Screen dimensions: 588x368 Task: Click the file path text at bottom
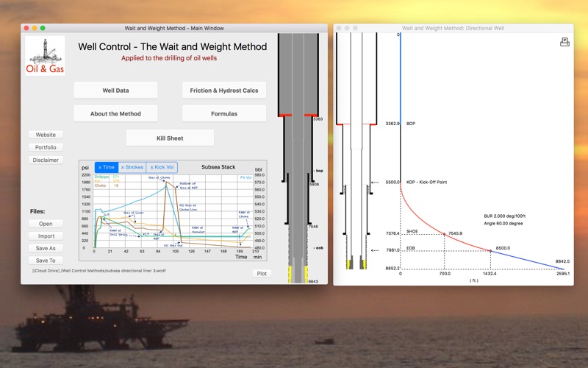point(99,270)
